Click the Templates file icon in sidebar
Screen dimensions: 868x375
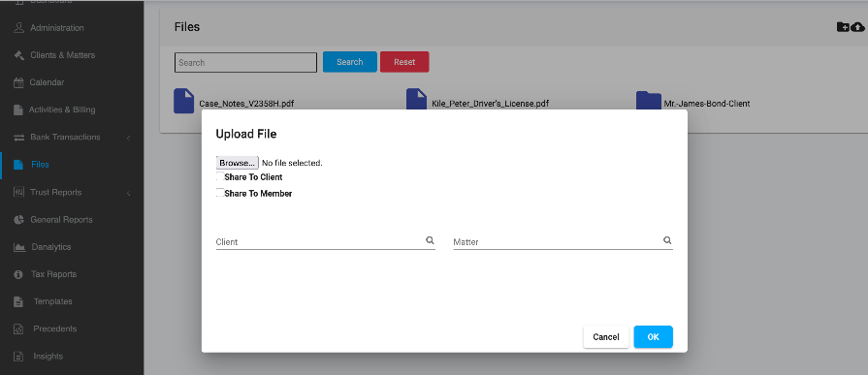[x=18, y=302]
